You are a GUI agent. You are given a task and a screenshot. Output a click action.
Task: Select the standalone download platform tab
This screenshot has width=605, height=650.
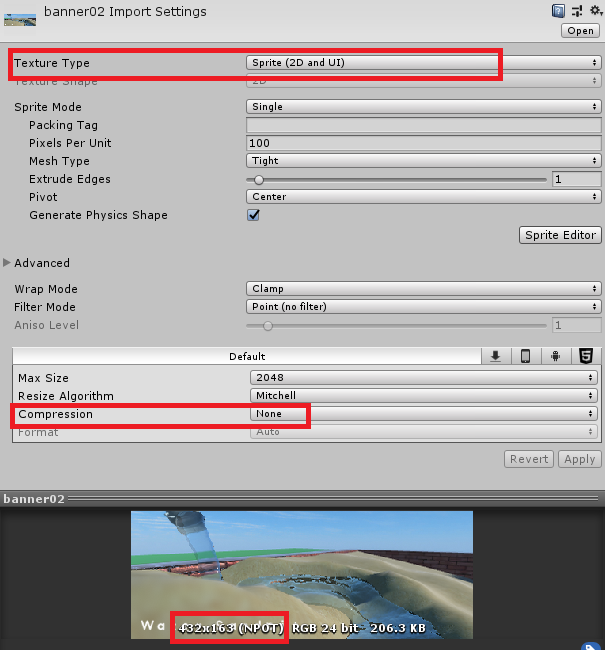click(x=496, y=356)
